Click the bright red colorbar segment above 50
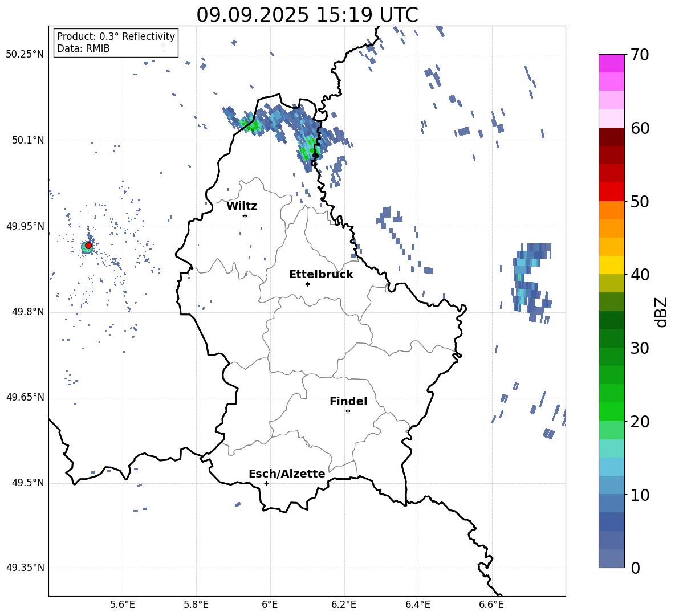The width and height of the screenshot is (675, 616). (x=611, y=192)
